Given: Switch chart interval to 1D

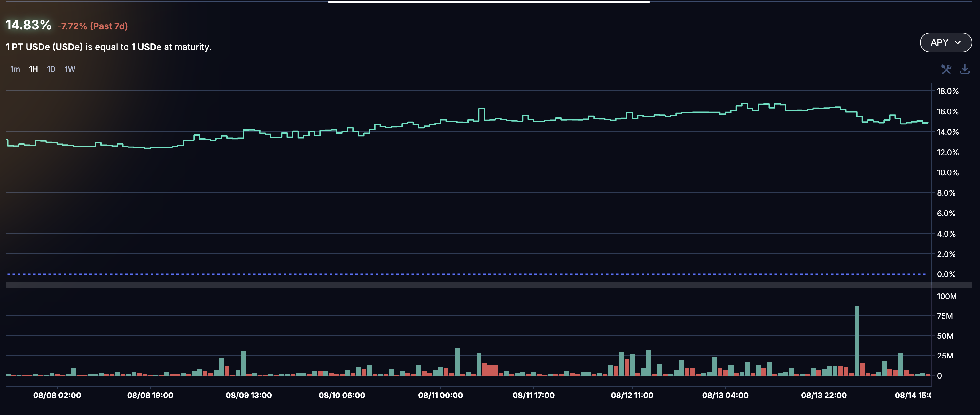Looking at the screenshot, I should [x=51, y=69].
